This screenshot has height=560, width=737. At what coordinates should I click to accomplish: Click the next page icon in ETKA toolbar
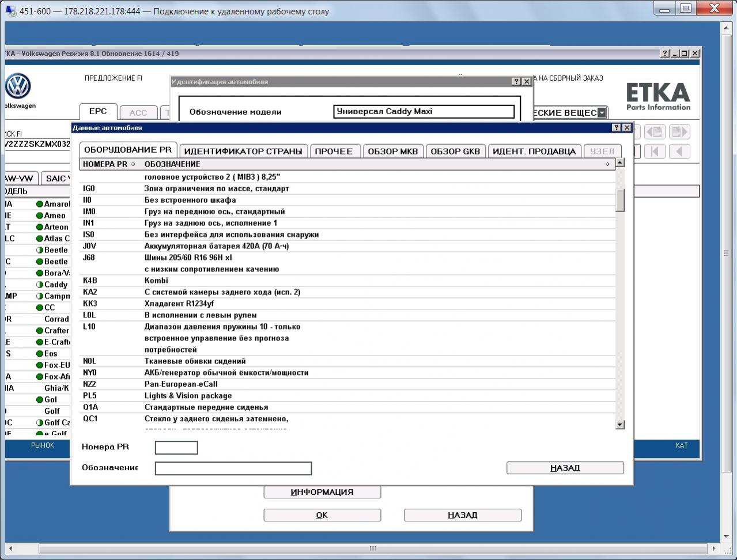(679, 132)
